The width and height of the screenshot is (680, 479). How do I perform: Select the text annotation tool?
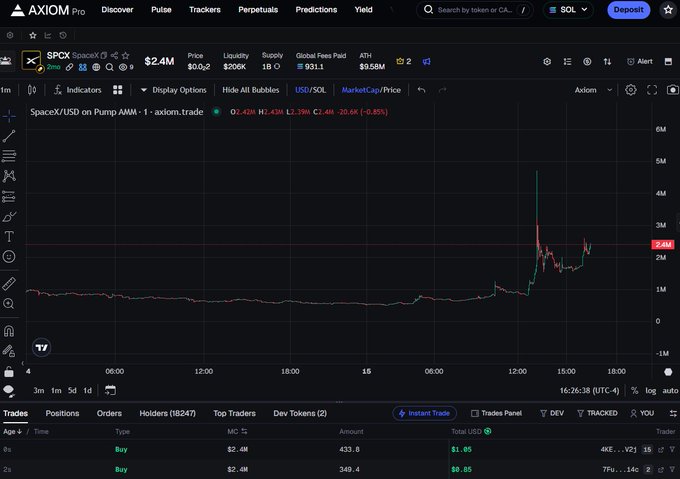(9, 236)
